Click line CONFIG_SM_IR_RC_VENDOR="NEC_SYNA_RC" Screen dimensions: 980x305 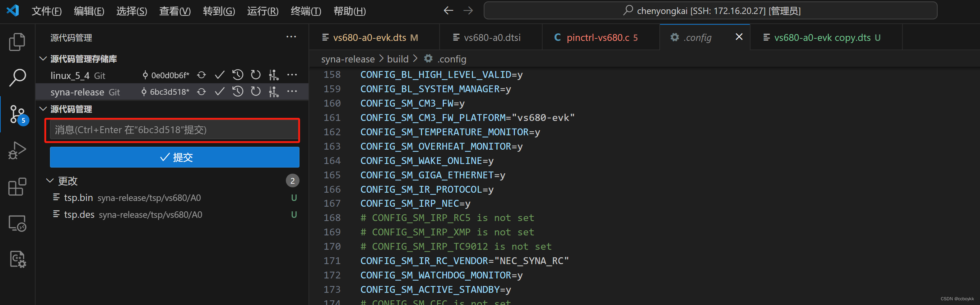pyautogui.click(x=465, y=261)
